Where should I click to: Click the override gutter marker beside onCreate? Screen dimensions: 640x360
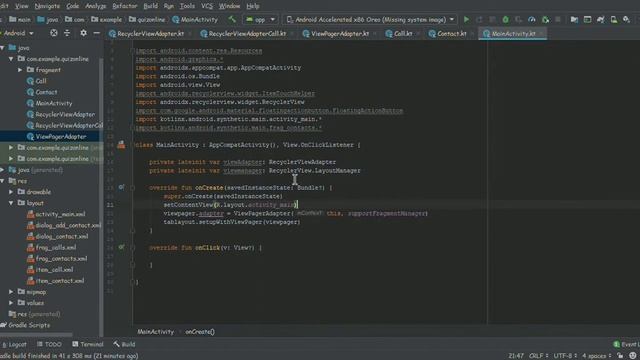pos(121,187)
